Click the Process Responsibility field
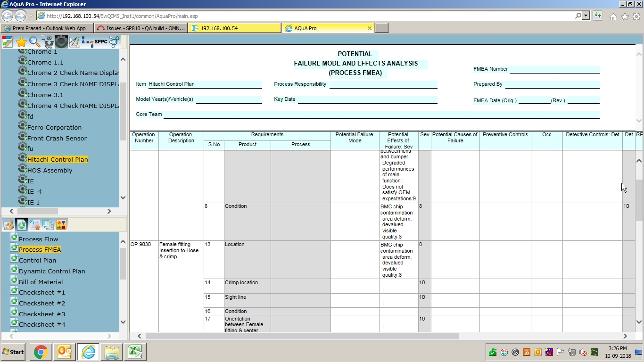This screenshot has height=362, width=644. [x=383, y=84]
